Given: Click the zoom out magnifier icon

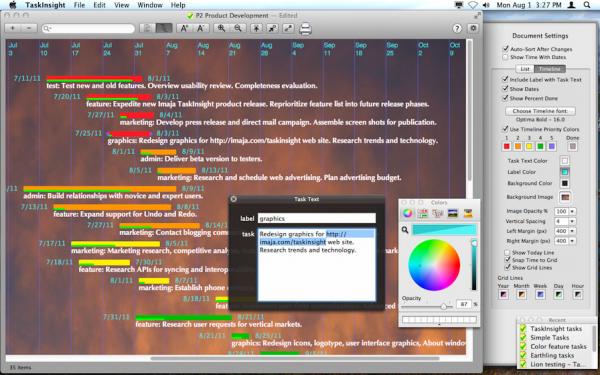Looking at the screenshot, I should point(238,28).
